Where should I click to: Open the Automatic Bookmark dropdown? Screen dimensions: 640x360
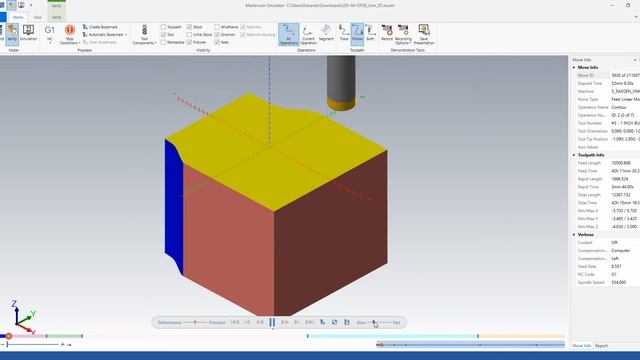pos(105,35)
